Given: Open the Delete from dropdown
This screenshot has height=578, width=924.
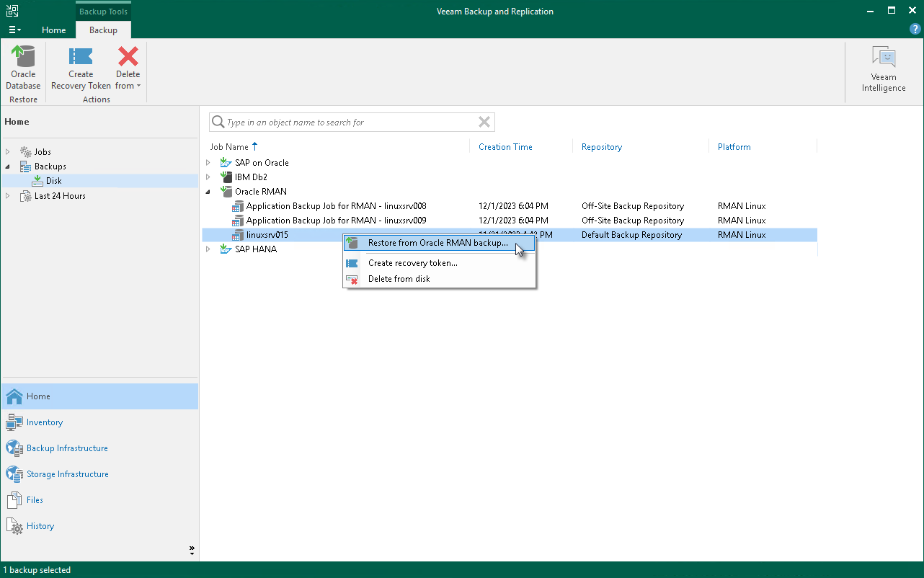Looking at the screenshot, I should pyautogui.click(x=128, y=79).
